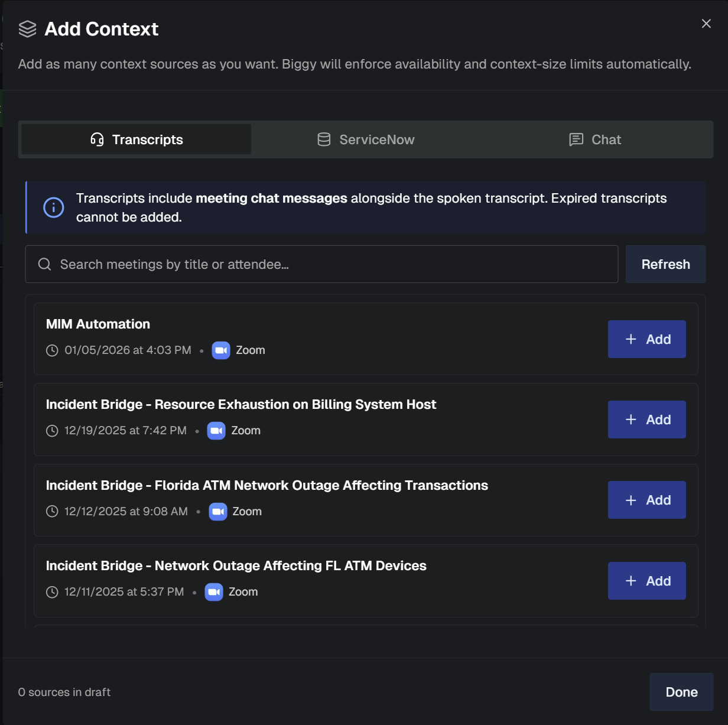Click the database icon beside ServiceNow
The width and height of the screenshot is (728, 725).
(x=324, y=139)
